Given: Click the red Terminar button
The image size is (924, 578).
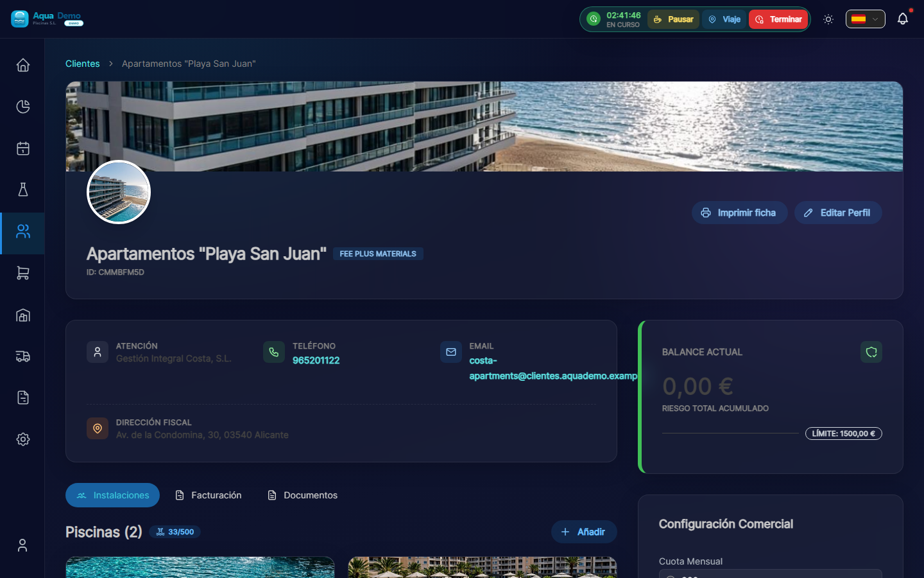Looking at the screenshot, I should (778, 19).
